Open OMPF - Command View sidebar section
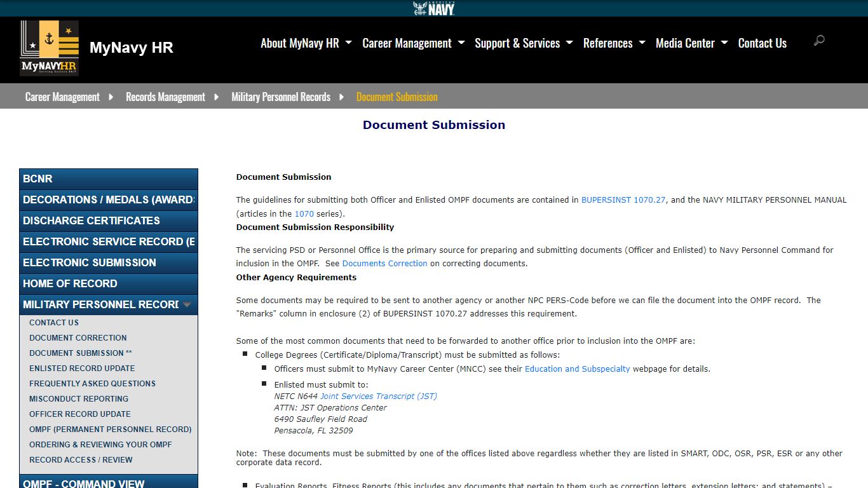The width and height of the screenshot is (868, 488). 109,482
